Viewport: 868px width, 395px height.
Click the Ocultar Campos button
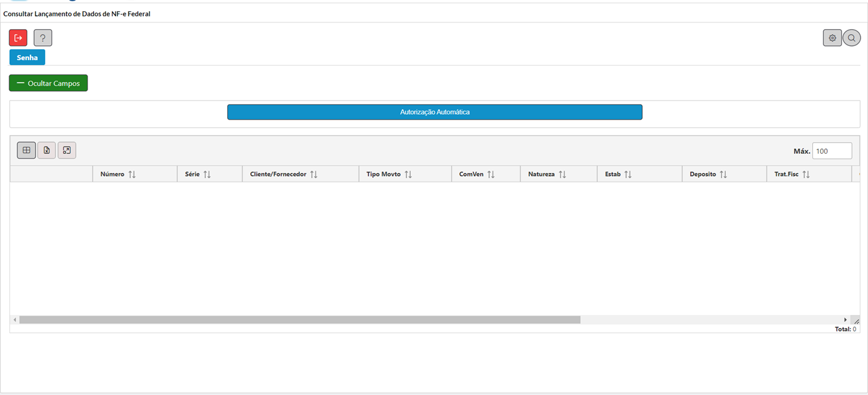[x=48, y=83]
